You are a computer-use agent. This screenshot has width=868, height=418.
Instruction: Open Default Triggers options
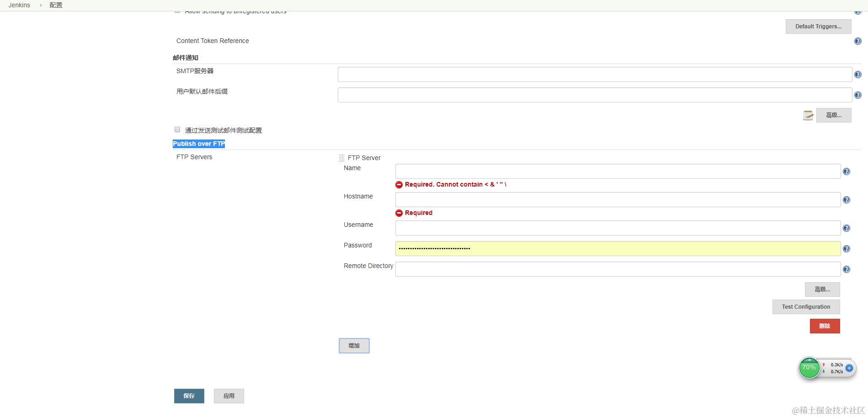click(818, 27)
